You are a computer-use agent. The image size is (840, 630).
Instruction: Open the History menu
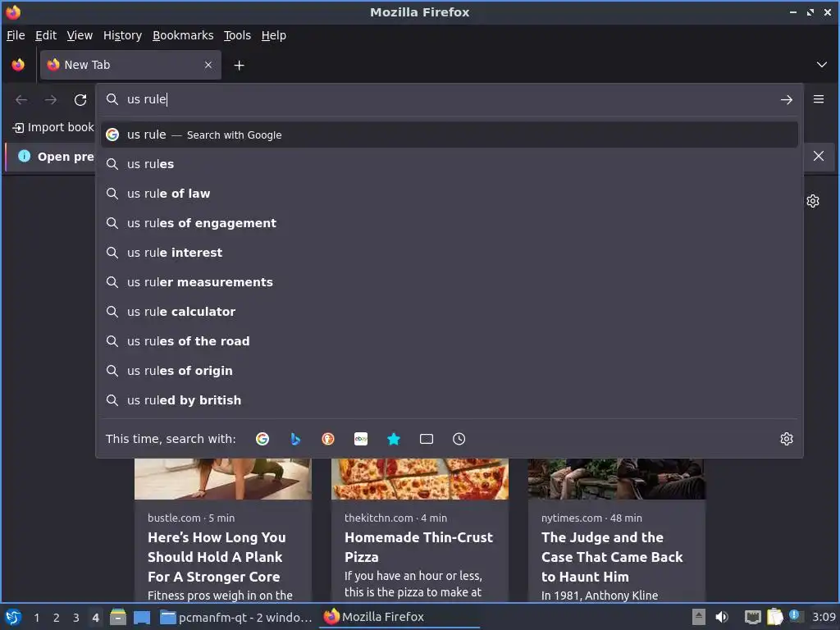pyautogui.click(x=122, y=35)
